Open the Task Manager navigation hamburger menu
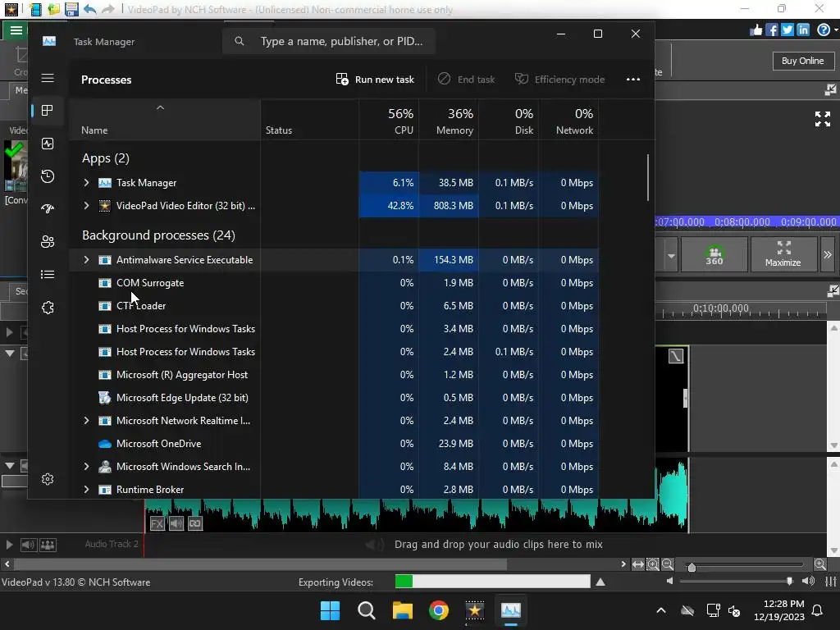 coord(48,78)
